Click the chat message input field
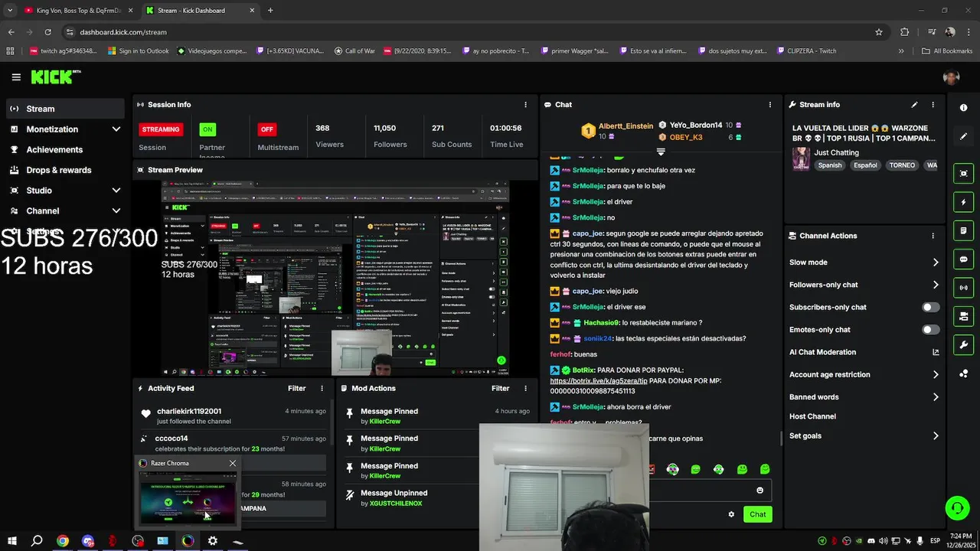 click(x=701, y=491)
